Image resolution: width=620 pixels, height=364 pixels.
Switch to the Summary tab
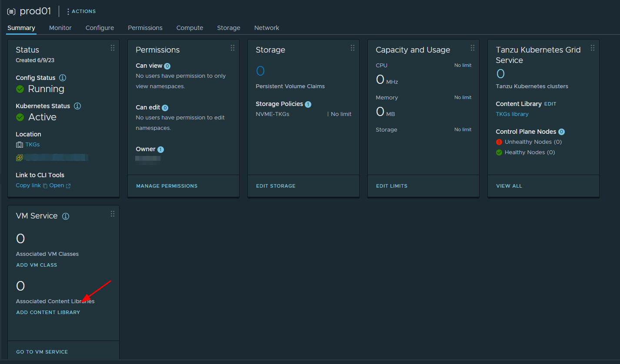click(21, 28)
